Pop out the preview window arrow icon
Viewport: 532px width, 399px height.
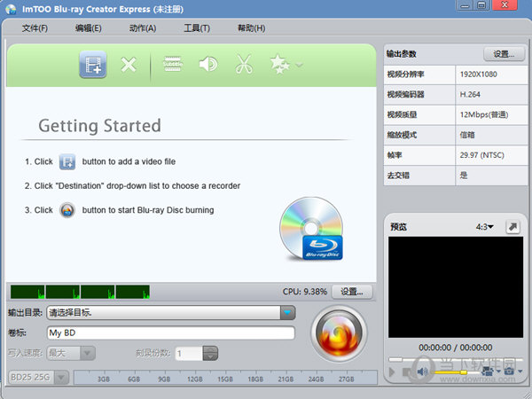tap(513, 226)
